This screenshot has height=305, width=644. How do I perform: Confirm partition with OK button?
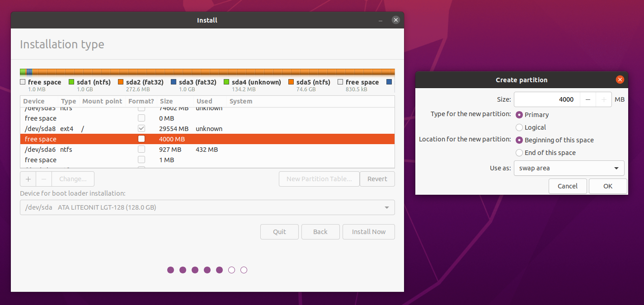point(608,186)
